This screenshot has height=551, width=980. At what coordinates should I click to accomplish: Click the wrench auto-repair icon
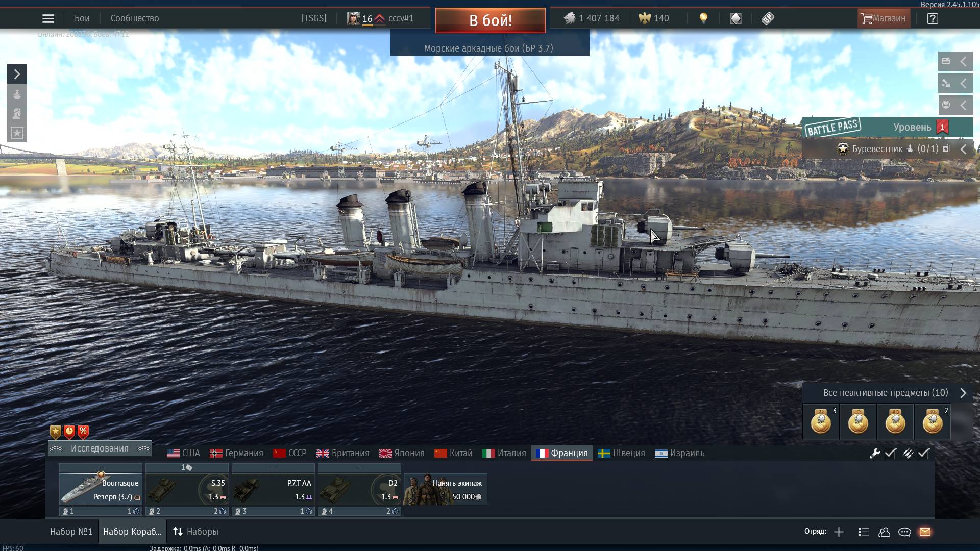click(875, 453)
